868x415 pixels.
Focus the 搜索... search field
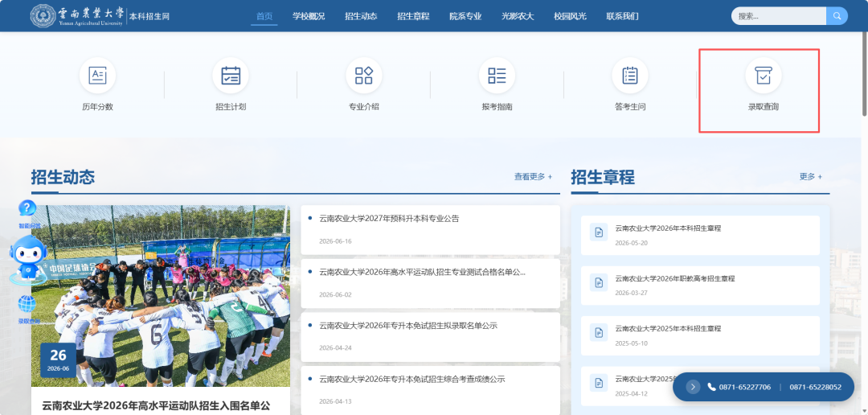click(x=779, y=16)
